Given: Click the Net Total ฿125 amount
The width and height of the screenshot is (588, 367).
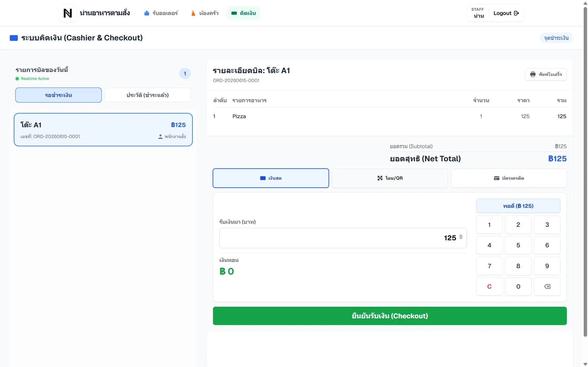Looking at the screenshot, I should (x=557, y=159).
